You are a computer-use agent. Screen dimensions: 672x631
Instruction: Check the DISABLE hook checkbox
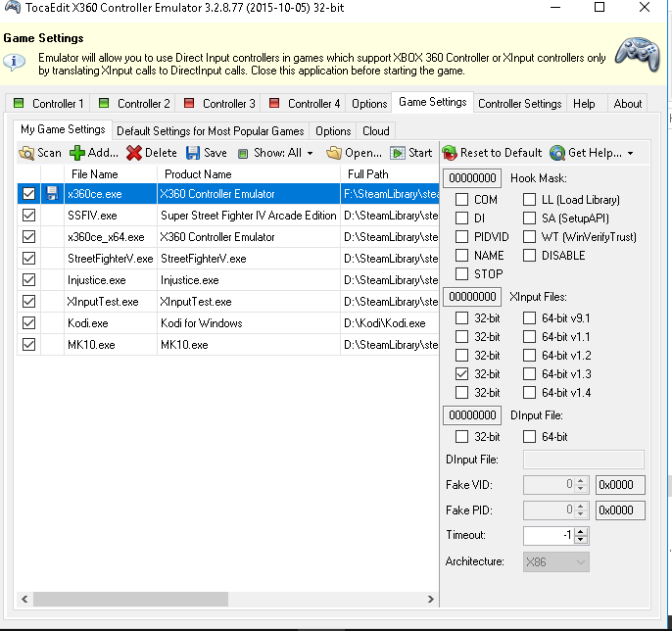529,255
